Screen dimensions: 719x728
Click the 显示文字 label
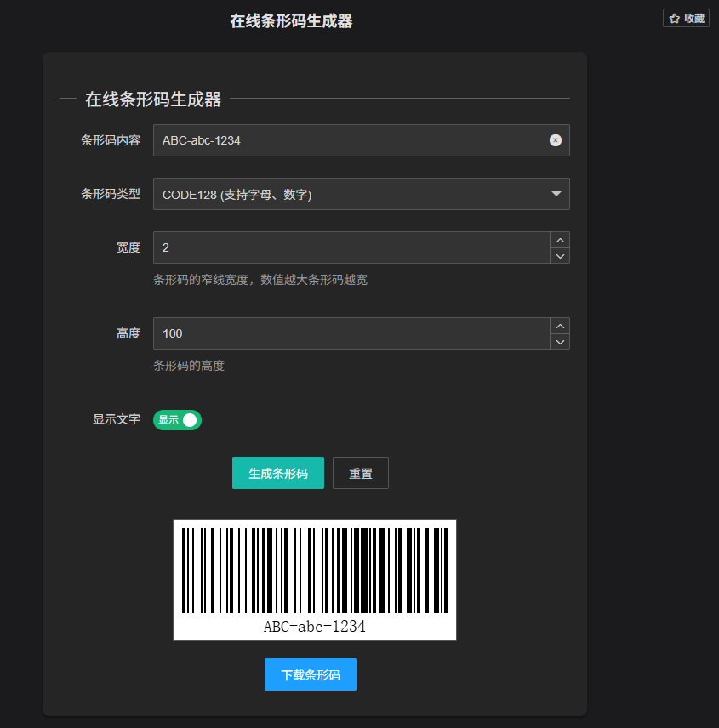pos(116,419)
